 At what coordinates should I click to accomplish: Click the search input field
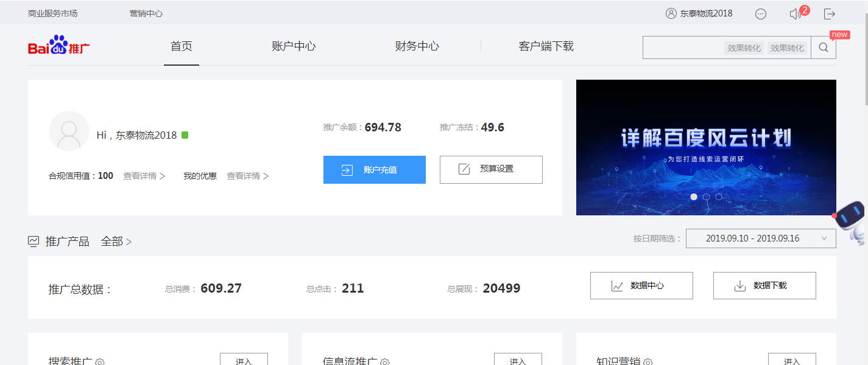click(727, 47)
